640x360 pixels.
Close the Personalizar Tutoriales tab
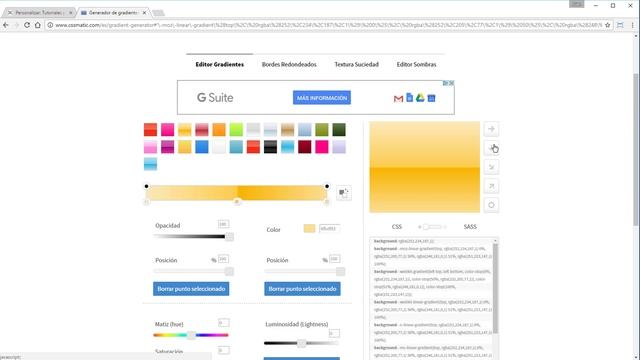pos(70,13)
